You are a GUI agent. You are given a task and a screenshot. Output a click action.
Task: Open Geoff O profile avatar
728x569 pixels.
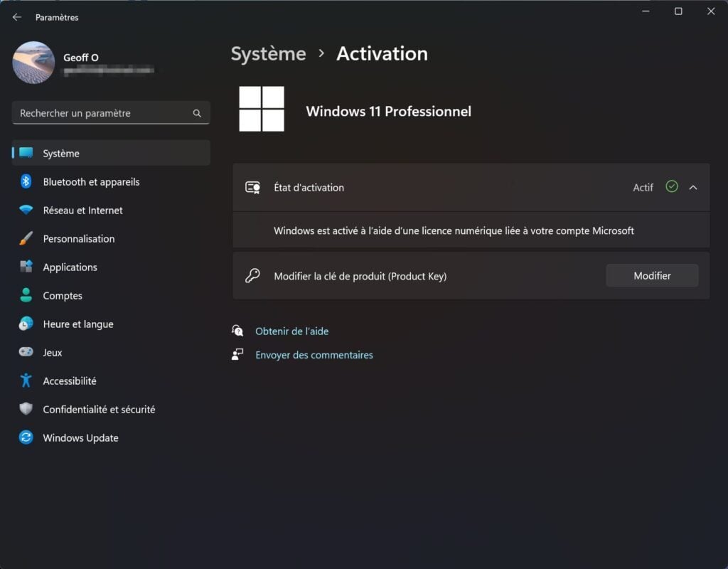click(x=33, y=63)
